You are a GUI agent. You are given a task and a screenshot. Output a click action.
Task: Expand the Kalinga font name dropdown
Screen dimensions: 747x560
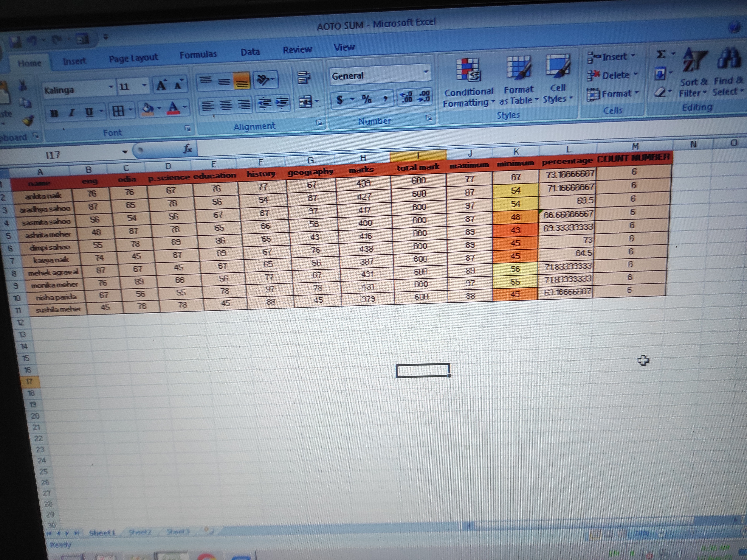coord(111,87)
